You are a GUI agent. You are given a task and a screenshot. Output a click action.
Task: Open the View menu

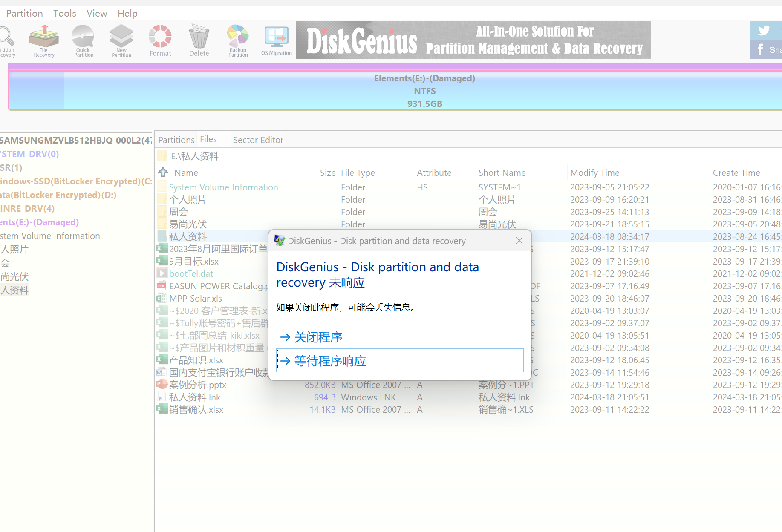coord(97,13)
